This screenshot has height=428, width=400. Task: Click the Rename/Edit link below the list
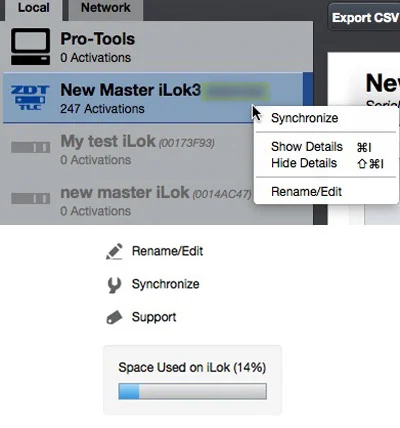tap(167, 251)
